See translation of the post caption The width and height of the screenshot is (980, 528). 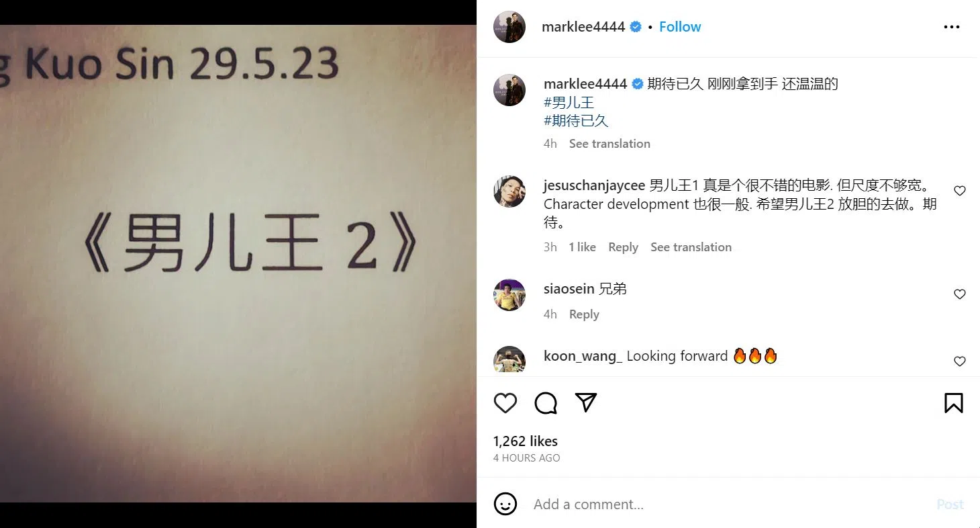[x=609, y=144]
